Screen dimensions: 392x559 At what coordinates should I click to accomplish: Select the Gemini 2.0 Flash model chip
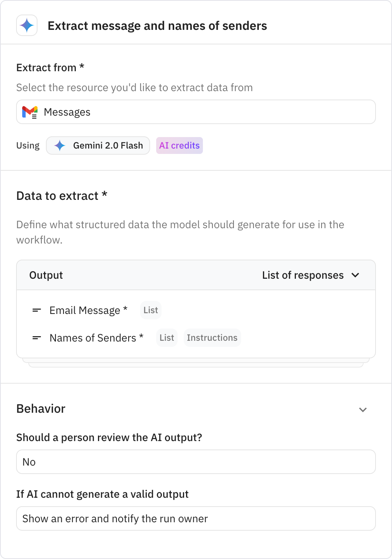pos(98,145)
